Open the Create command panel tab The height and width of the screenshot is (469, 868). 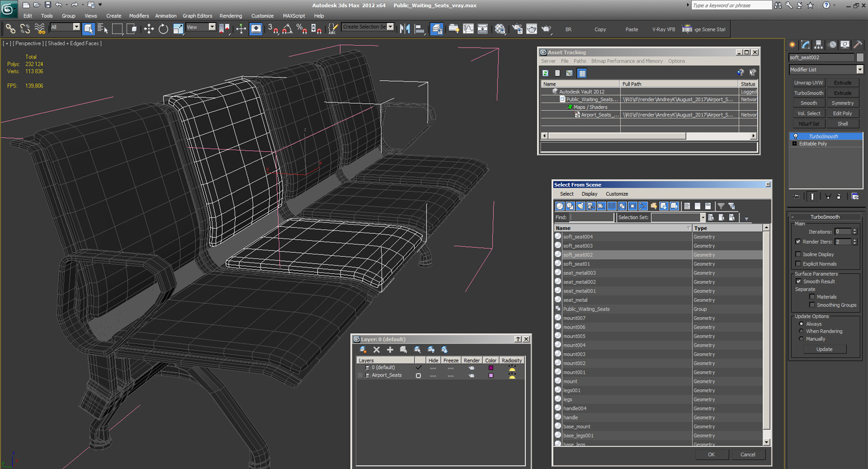tap(793, 45)
